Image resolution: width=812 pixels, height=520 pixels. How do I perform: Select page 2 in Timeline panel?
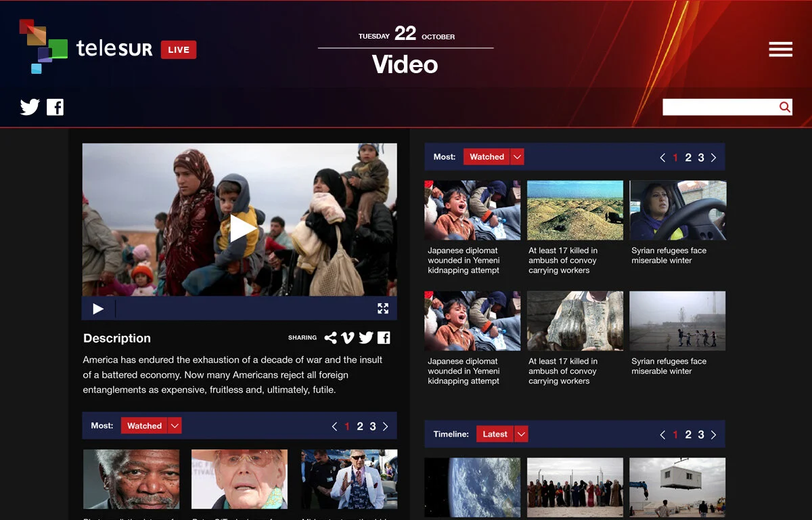688,435
